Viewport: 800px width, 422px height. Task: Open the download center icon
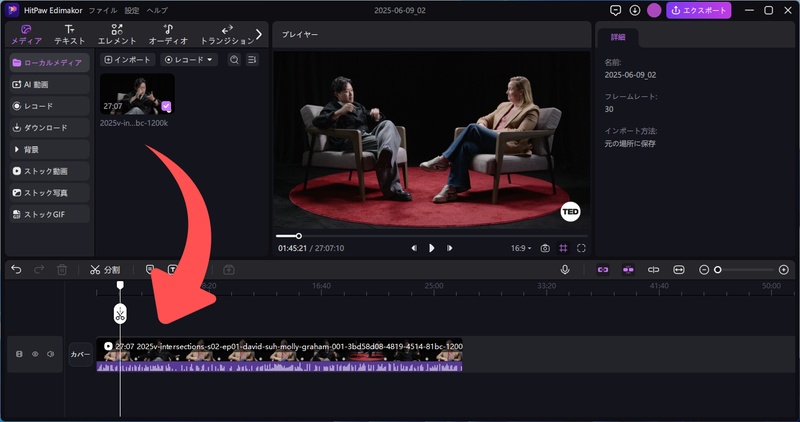[x=635, y=10]
